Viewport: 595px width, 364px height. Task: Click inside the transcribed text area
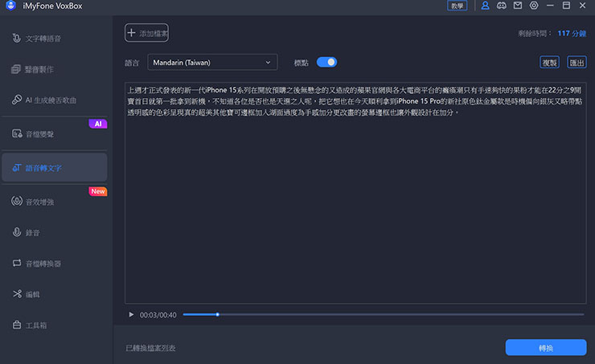point(355,193)
